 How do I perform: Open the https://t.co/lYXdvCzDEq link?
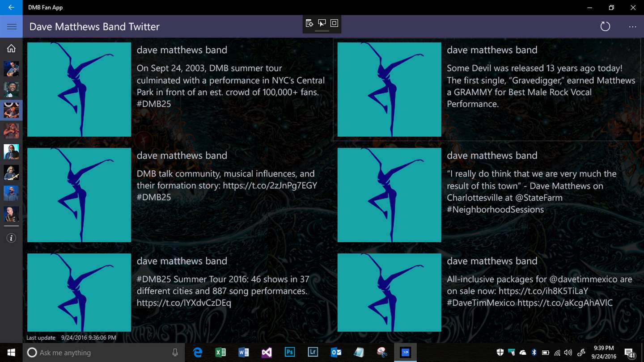pos(184,303)
